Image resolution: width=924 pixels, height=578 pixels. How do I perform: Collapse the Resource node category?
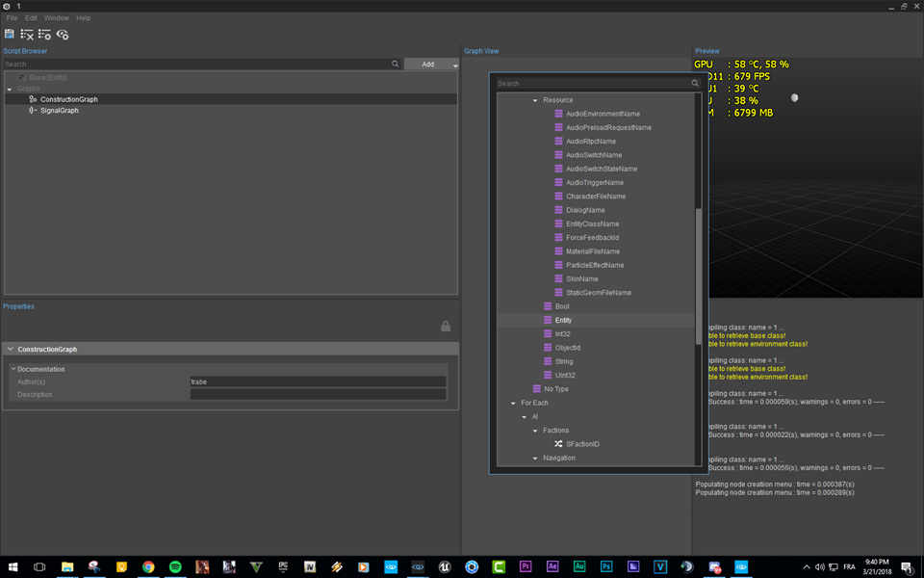click(535, 100)
